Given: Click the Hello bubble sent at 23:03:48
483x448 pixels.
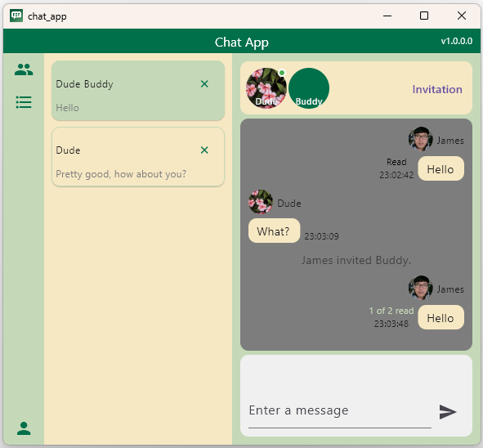Looking at the screenshot, I should pyautogui.click(x=441, y=317).
